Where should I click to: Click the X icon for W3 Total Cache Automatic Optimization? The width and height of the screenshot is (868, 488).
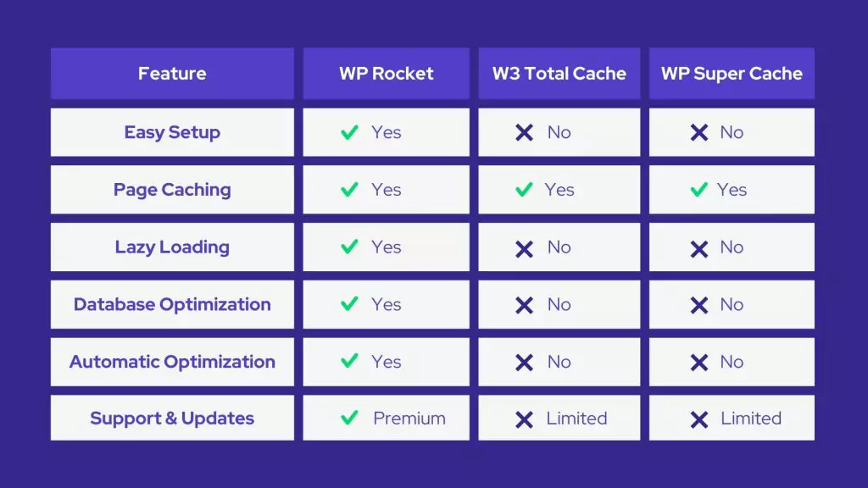(525, 363)
